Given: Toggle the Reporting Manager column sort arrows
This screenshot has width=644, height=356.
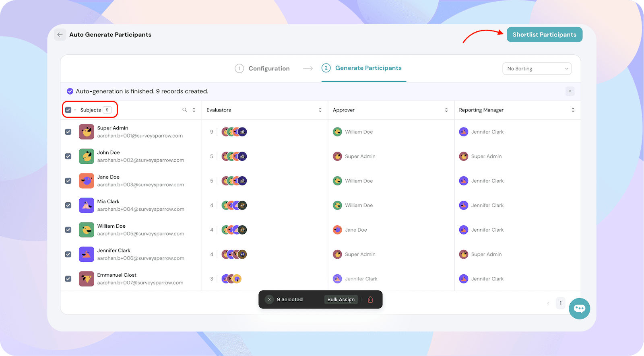Looking at the screenshot, I should click(x=573, y=110).
